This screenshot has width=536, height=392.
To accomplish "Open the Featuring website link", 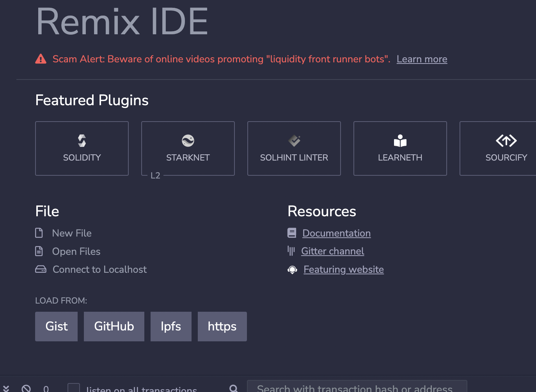I will (x=344, y=270).
